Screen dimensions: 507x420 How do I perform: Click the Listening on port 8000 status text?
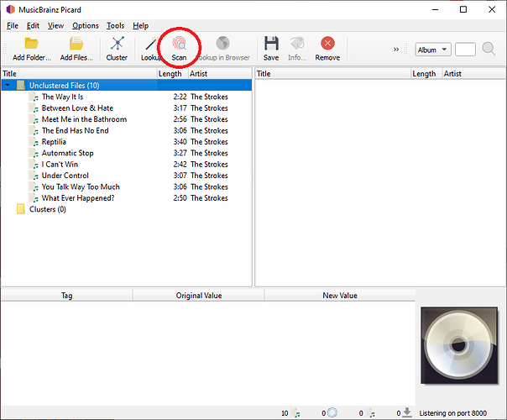point(452,413)
